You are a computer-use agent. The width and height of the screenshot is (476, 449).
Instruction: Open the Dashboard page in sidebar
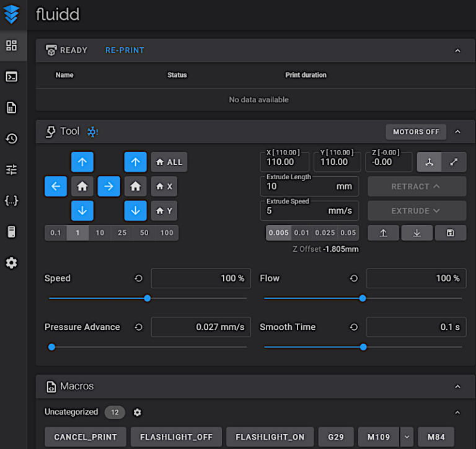click(x=11, y=45)
